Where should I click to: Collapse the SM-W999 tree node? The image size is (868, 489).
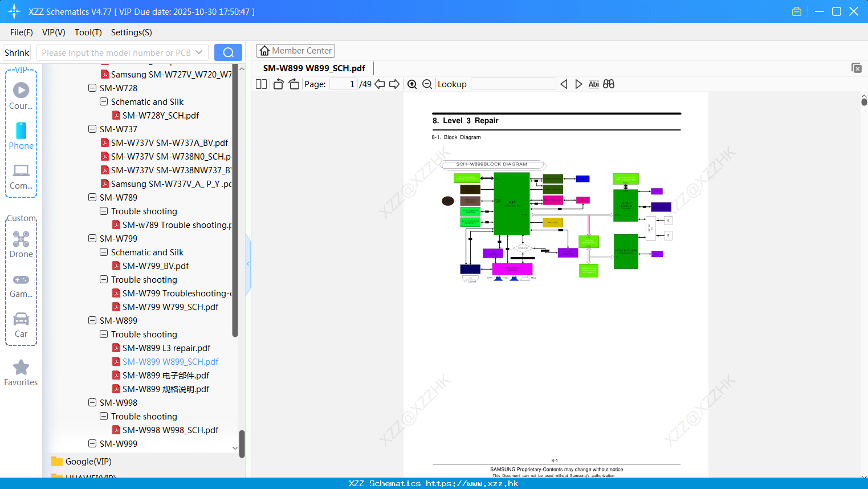92,443
